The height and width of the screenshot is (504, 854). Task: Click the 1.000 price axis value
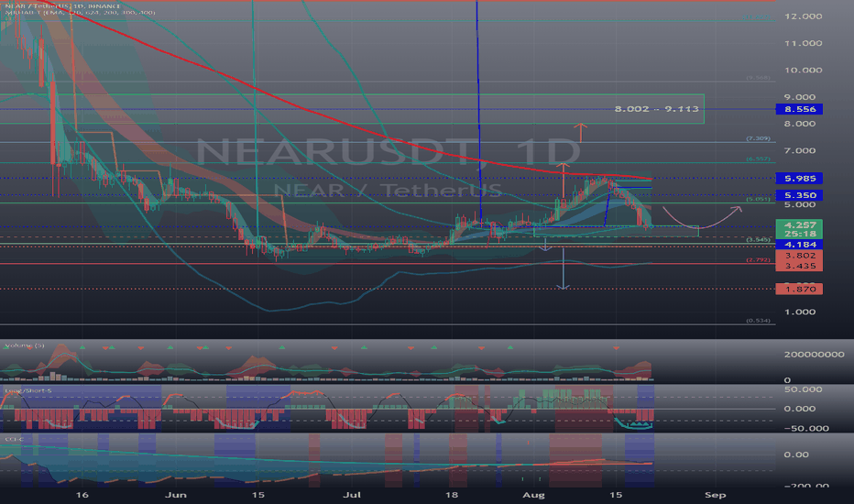click(800, 312)
